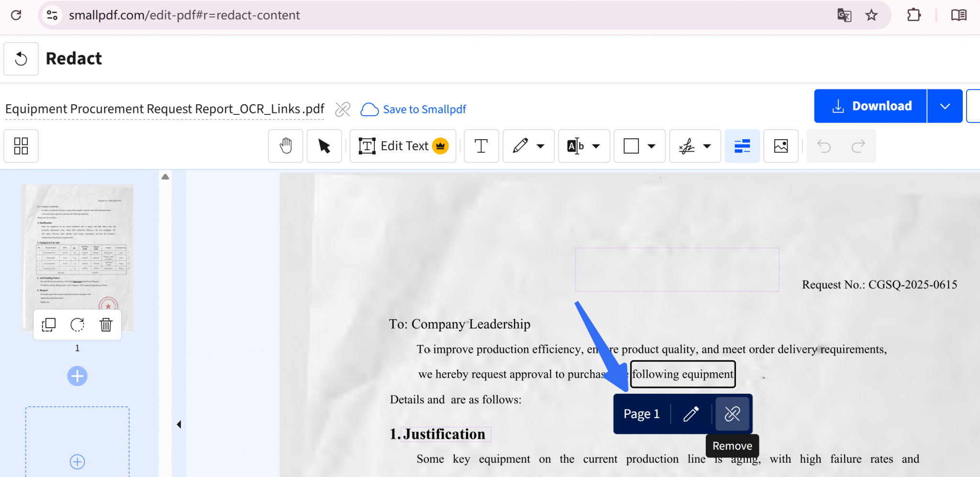Open the pencil tool options dropdown
Screen dimensions: 980x477
pyautogui.click(x=541, y=146)
